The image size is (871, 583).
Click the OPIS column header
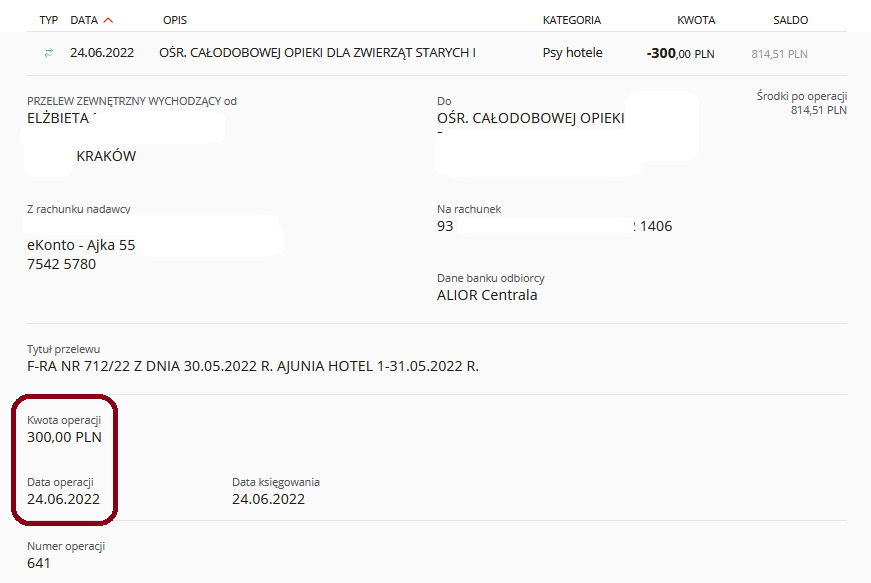[x=174, y=20]
